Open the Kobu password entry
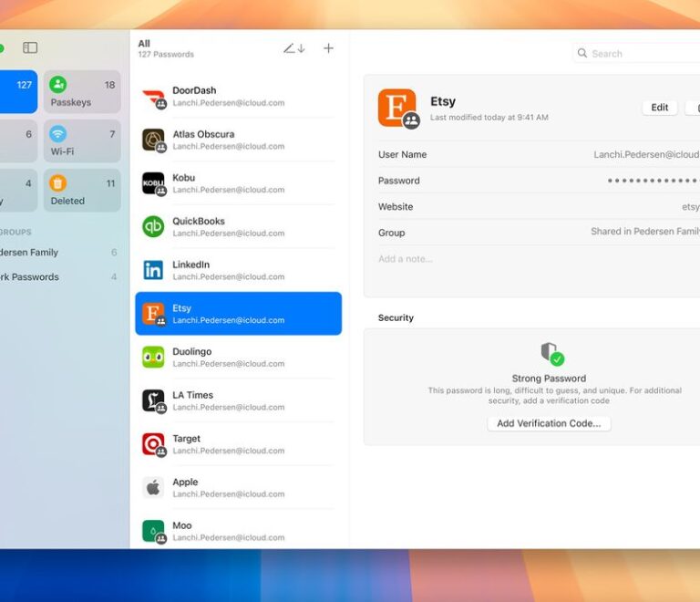The width and height of the screenshot is (700, 602). (239, 183)
